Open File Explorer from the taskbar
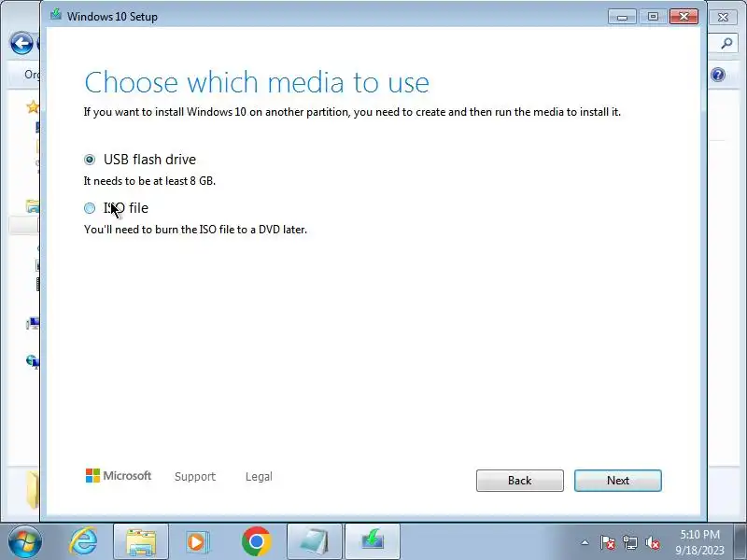This screenshot has width=747, height=560. click(x=141, y=542)
